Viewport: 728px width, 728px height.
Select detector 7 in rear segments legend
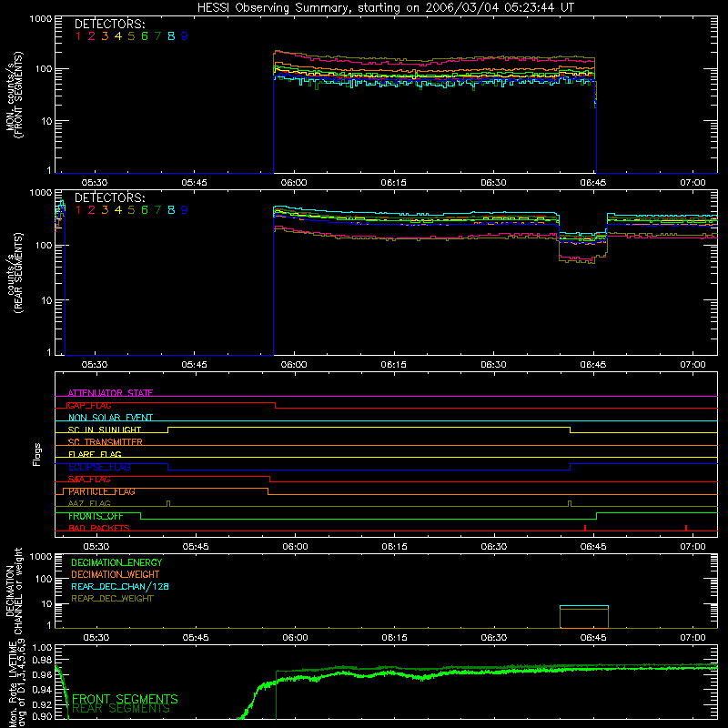pos(157,210)
